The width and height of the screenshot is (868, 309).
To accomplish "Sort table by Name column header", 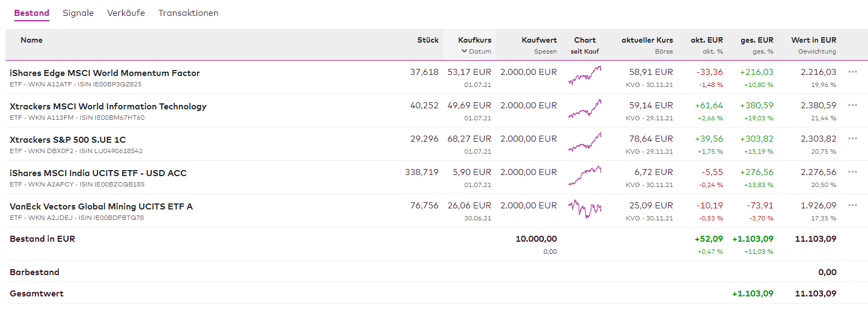I will (32, 40).
